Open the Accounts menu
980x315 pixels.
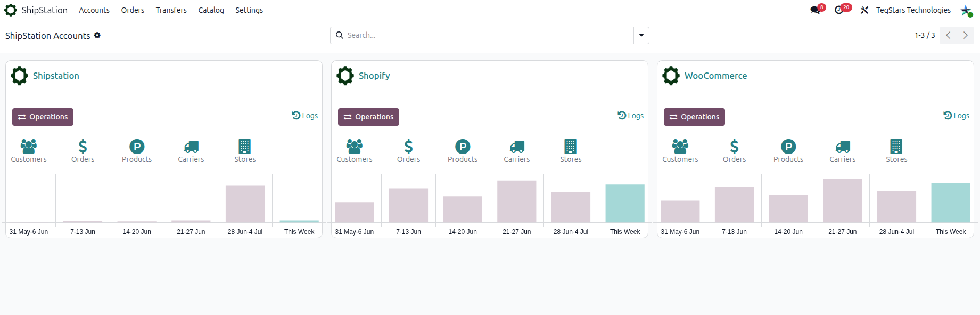click(94, 10)
